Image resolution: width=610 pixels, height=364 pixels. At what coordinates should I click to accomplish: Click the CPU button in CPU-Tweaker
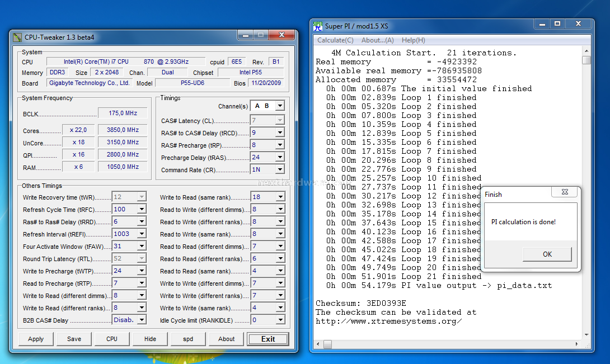112,339
